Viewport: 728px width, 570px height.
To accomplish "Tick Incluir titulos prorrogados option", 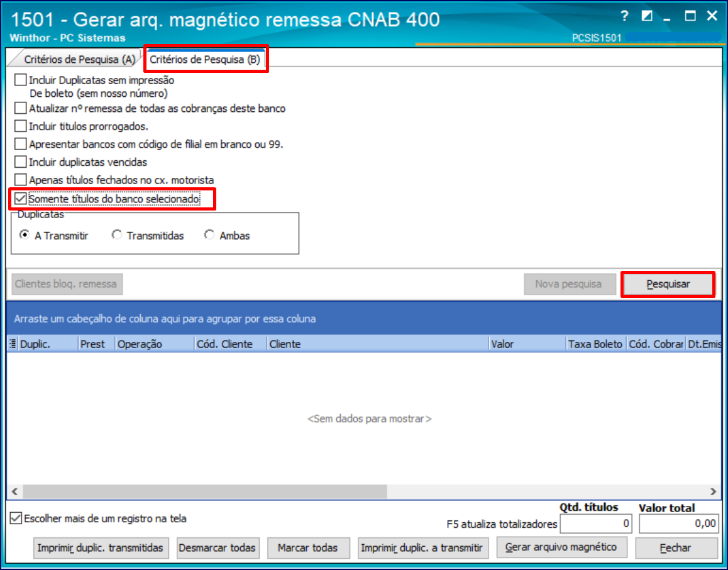I will pyautogui.click(x=20, y=126).
